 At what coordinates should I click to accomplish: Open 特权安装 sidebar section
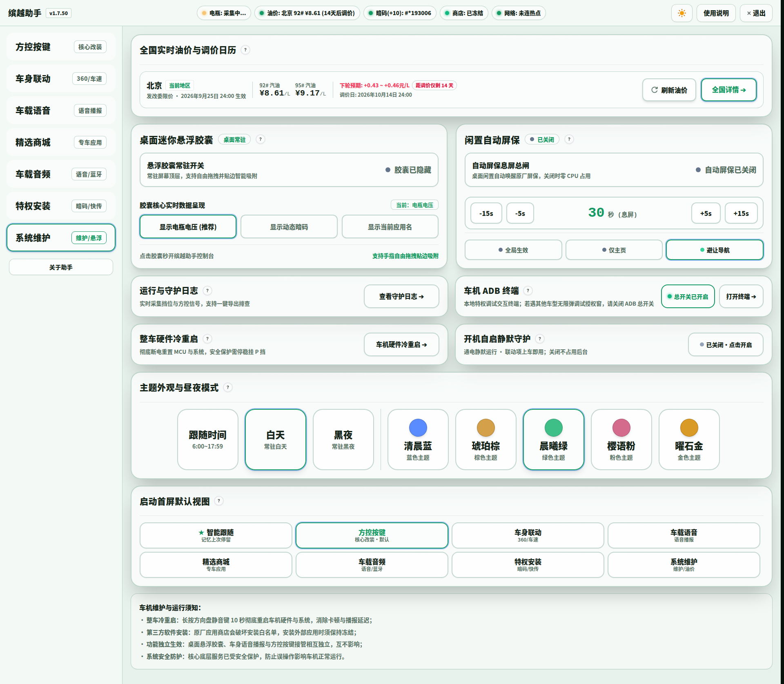(x=61, y=206)
